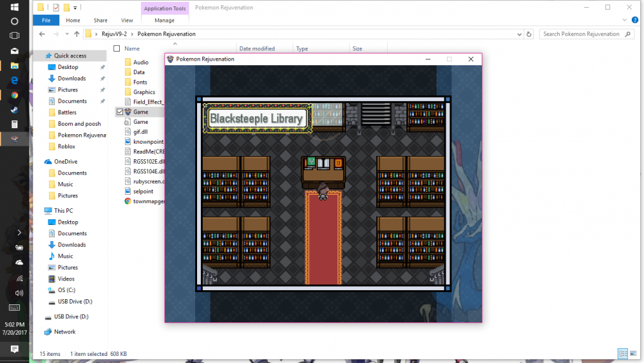
Task: Sort files by Type column header
Action: click(302, 48)
